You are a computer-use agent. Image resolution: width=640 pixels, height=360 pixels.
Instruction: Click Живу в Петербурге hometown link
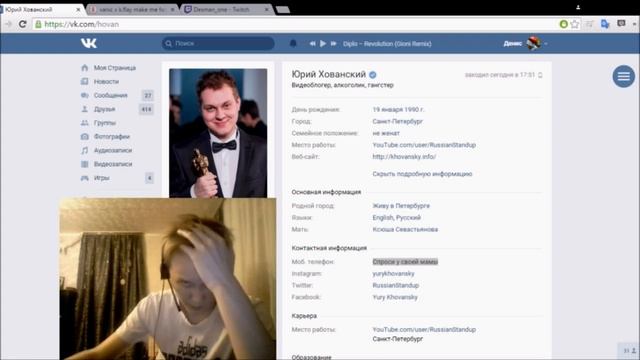pyautogui.click(x=401, y=206)
